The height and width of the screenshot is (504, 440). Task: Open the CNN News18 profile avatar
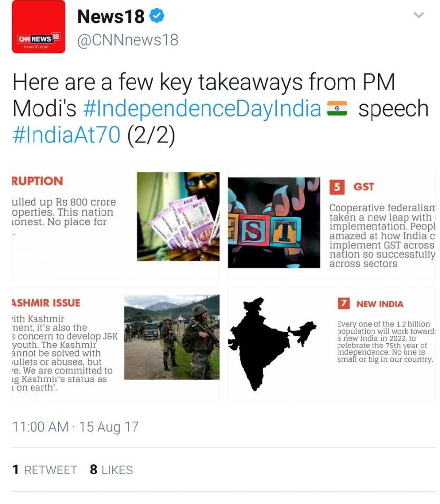point(38,27)
